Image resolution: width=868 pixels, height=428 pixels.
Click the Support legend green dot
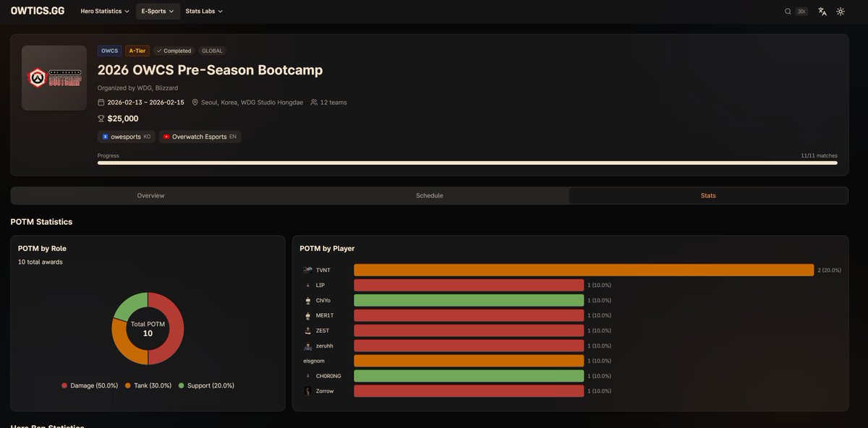(x=181, y=386)
